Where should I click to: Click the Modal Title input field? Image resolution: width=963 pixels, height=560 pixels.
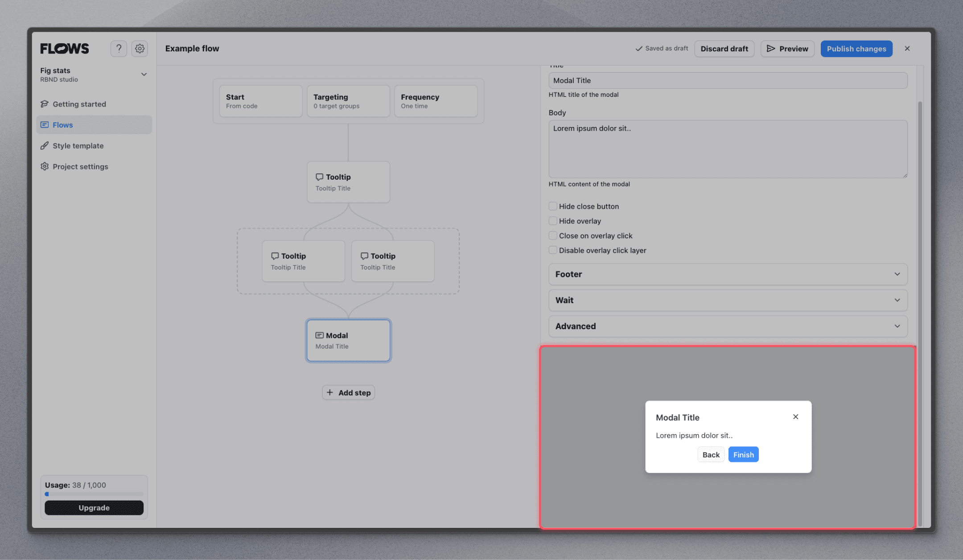tap(728, 80)
